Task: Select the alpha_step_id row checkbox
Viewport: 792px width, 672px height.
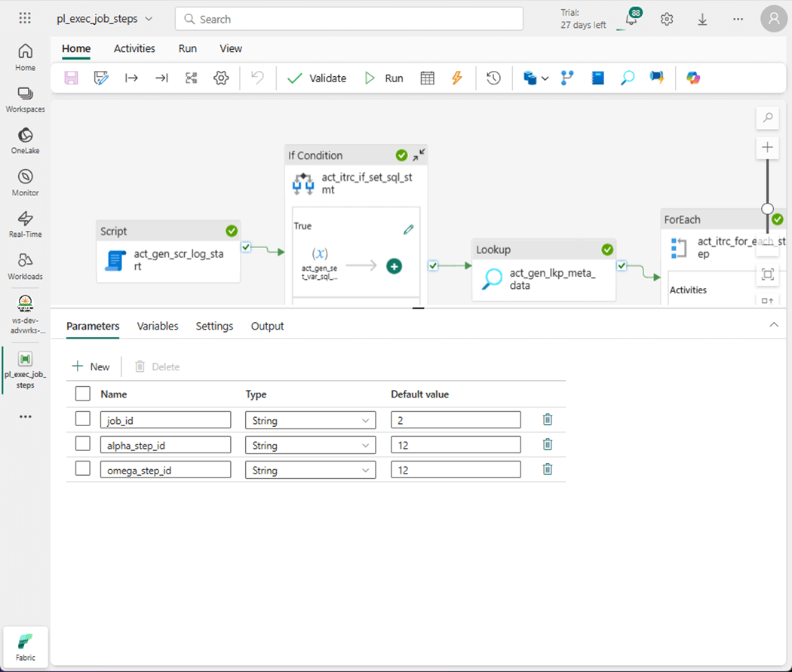Action: [83, 445]
